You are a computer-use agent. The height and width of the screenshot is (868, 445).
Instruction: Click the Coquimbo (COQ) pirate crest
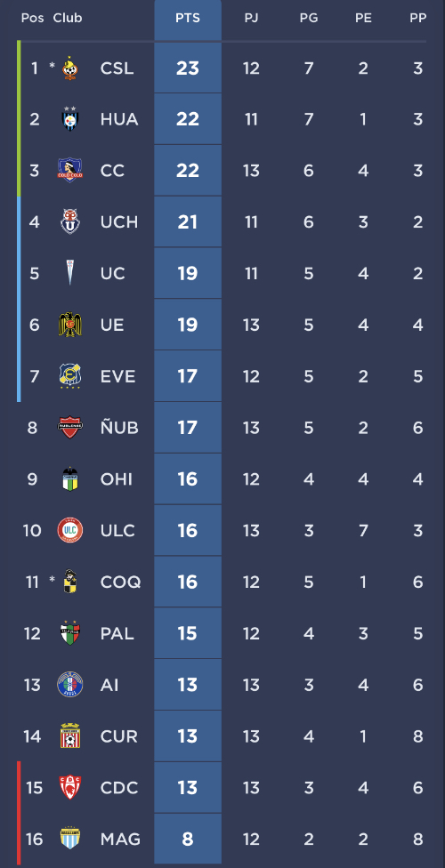(x=69, y=582)
